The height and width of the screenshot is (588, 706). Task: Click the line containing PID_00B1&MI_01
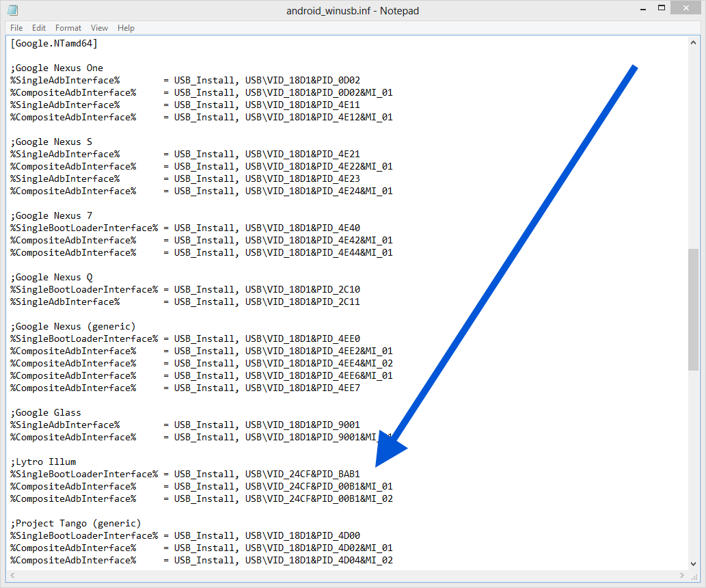coord(201,487)
